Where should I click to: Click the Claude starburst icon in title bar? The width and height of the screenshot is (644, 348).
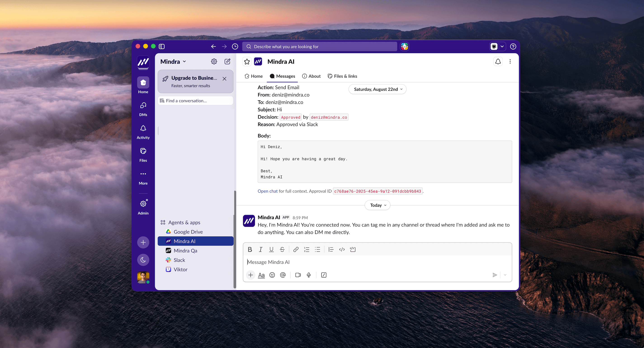494,47
